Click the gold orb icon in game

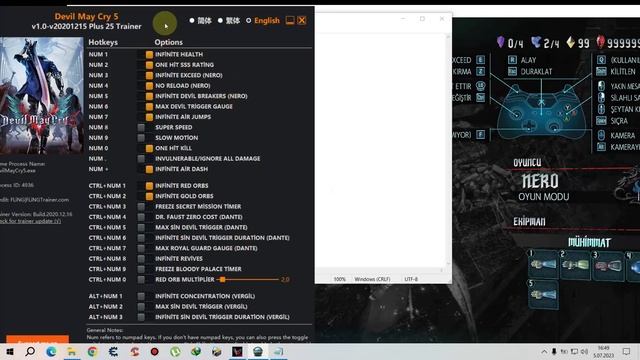tap(571, 42)
